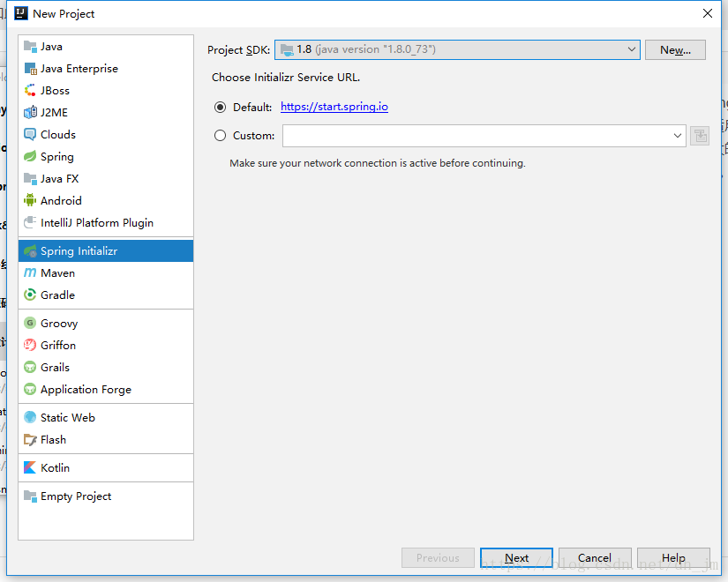Click the Kotlin K icon

(30, 468)
